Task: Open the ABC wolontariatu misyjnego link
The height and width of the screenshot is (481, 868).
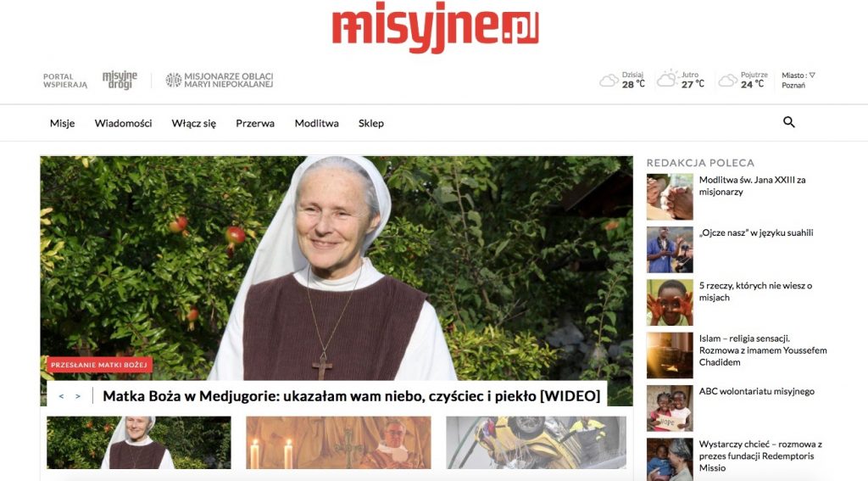Action: coord(756,391)
